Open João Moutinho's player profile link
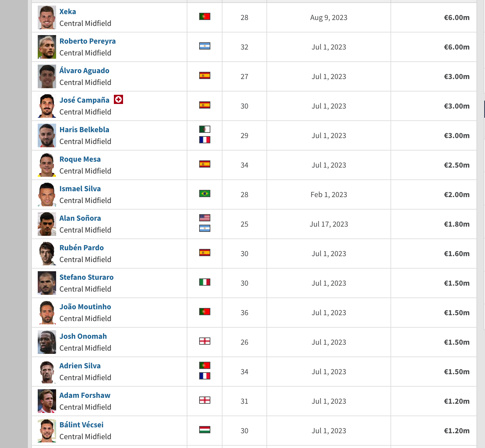The width and height of the screenshot is (485, 448). click(x=85, y=307)
